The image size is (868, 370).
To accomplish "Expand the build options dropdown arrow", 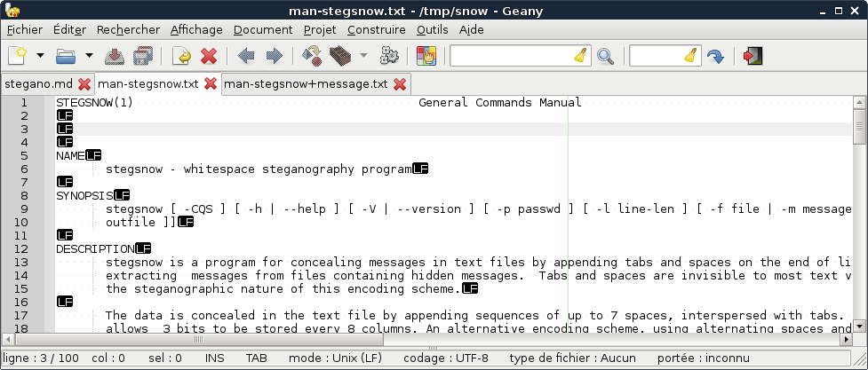I will pyautogui.click(x=363, y=56).
